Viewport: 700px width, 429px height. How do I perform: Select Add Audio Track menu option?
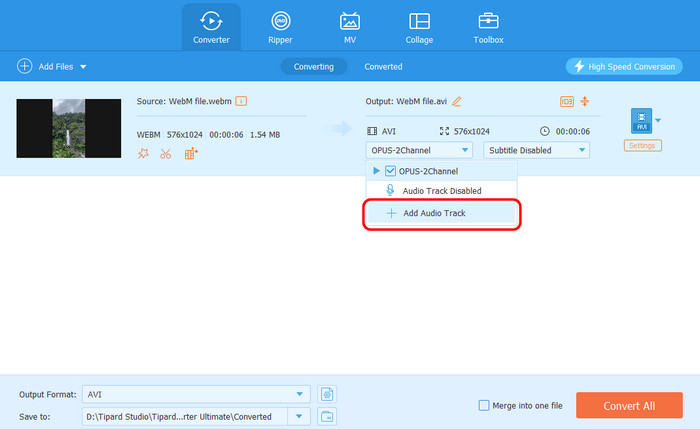coord(441,213)
